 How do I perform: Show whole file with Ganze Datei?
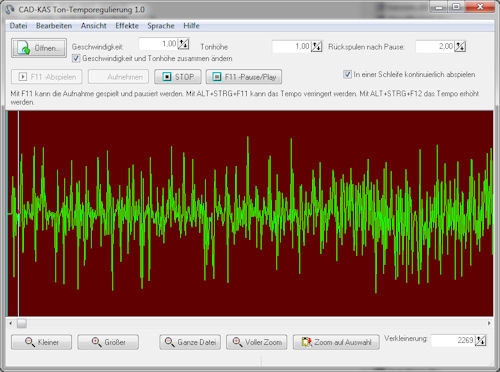pyautogui.click(x=190, y=342)
